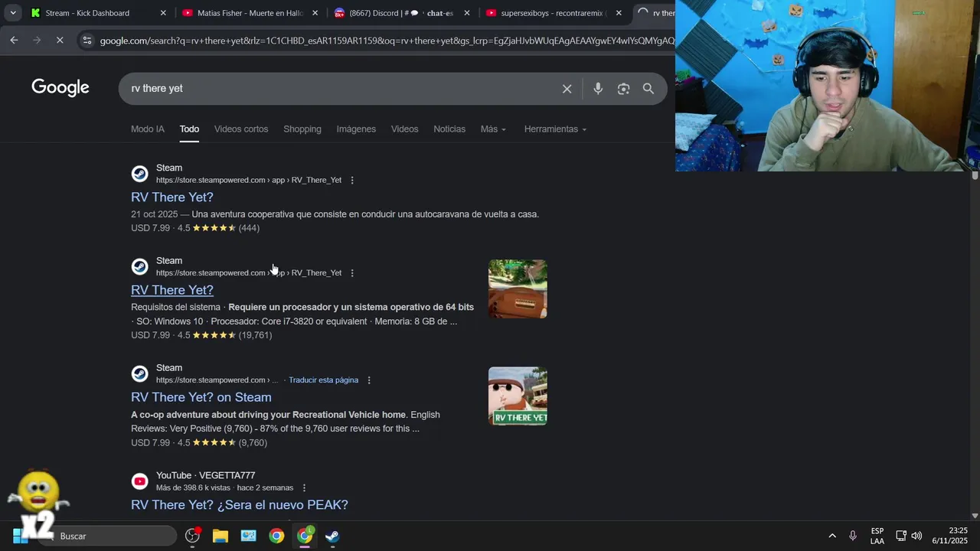Click the Chrome address bar URL
Screen dimensions: 980x551
click(387, 41)
